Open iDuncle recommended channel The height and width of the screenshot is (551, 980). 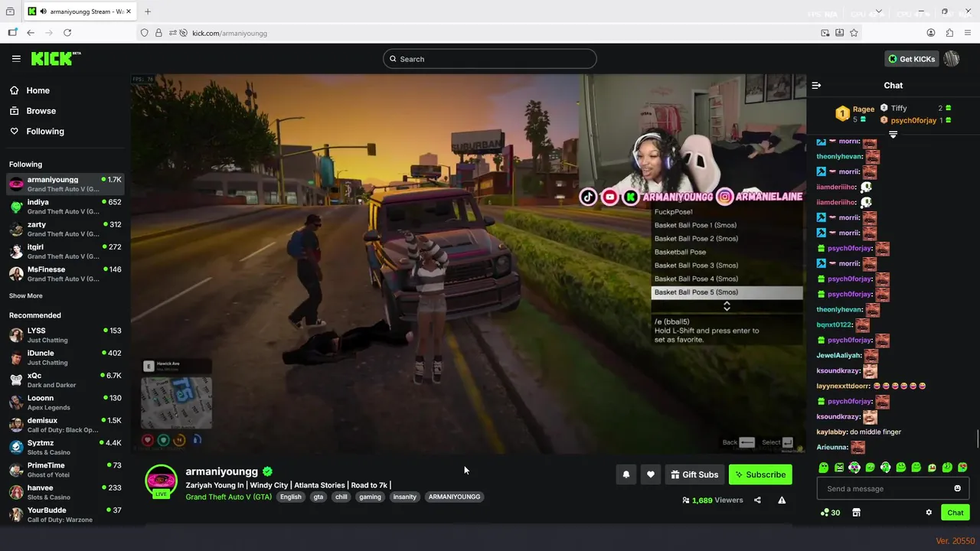64,357
